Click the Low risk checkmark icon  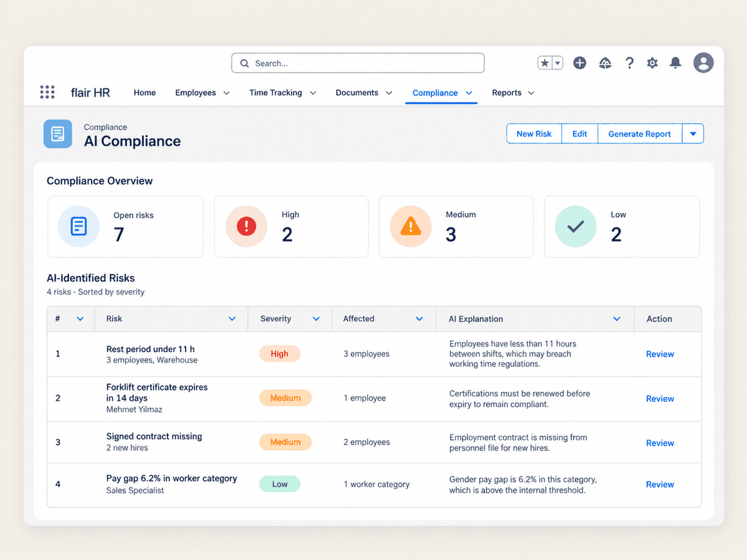(575, 226)
